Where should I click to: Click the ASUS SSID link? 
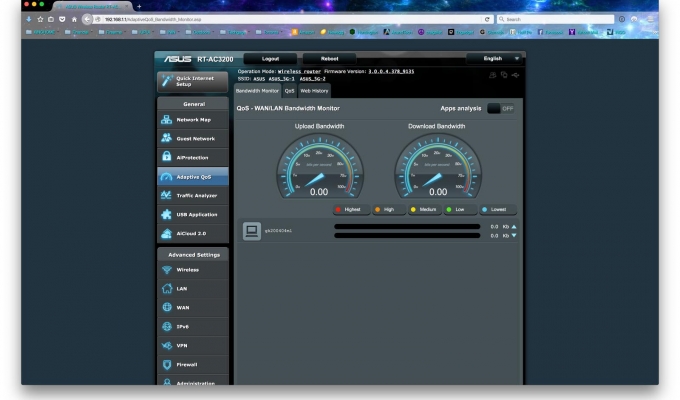point(259,79)
